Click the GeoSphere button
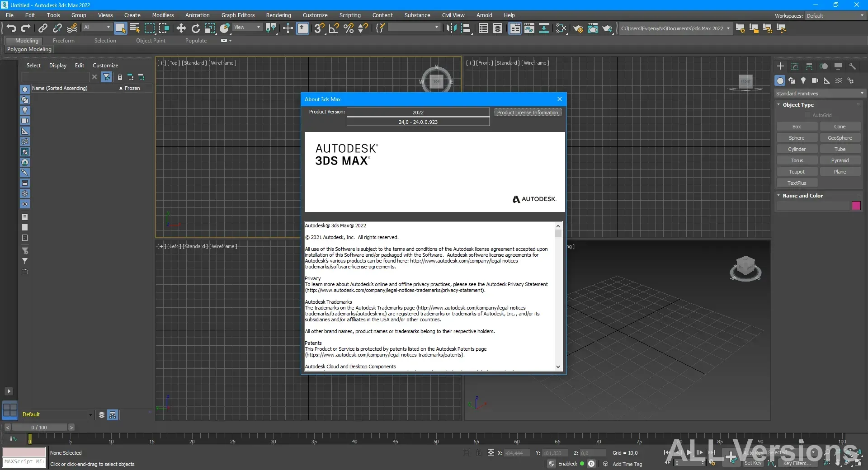868x470 pixels. [x=840, y=138]
